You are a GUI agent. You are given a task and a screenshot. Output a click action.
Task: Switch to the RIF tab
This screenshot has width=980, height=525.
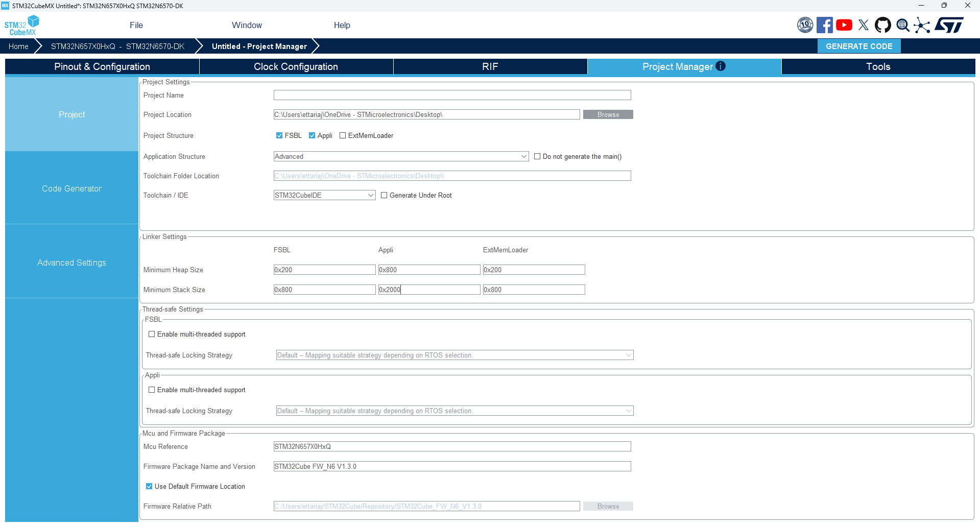tap(490, 66)
